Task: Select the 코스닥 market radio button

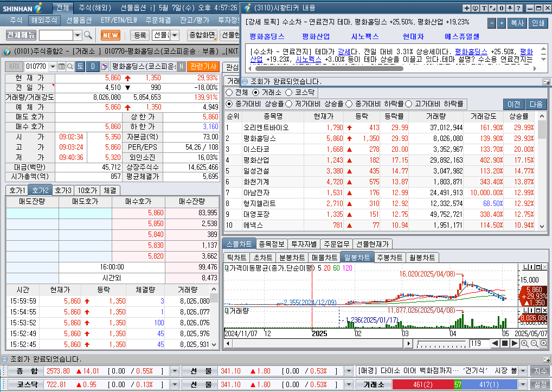Action: point(288,93)
